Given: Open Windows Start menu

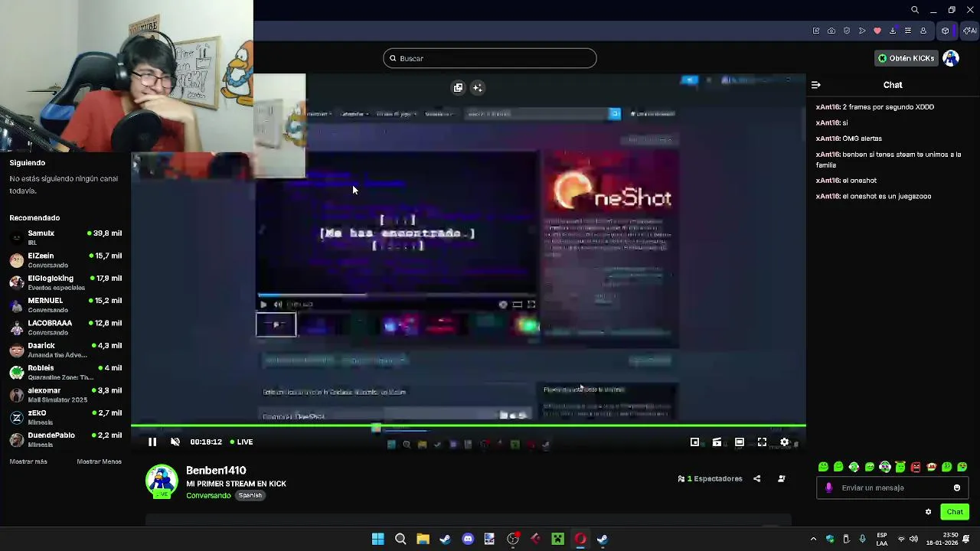Looking at the screenshot, I should tap(377, 539).
